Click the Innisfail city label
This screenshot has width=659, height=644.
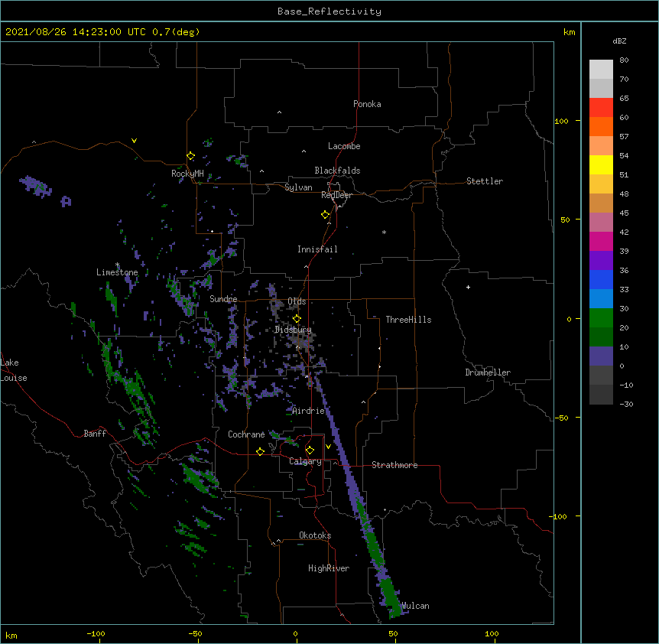(317, 249)
